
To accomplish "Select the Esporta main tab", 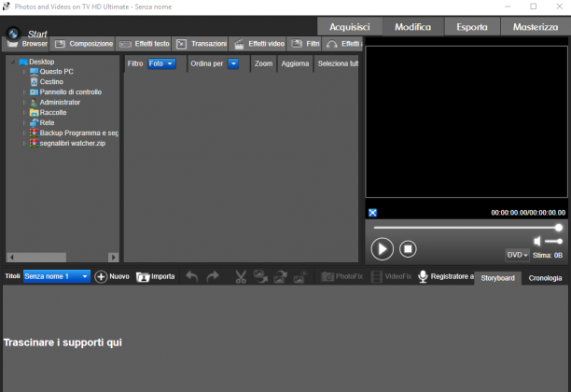I will click(472, 26).
